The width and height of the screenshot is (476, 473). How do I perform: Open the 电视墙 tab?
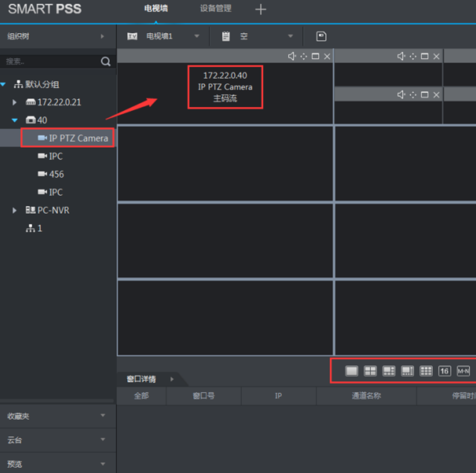tap(156, 9)
